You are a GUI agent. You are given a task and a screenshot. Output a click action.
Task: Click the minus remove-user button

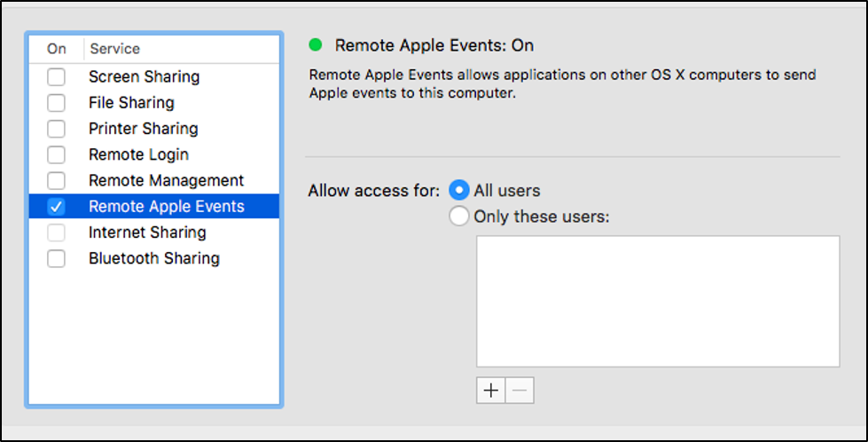[520, 391]
